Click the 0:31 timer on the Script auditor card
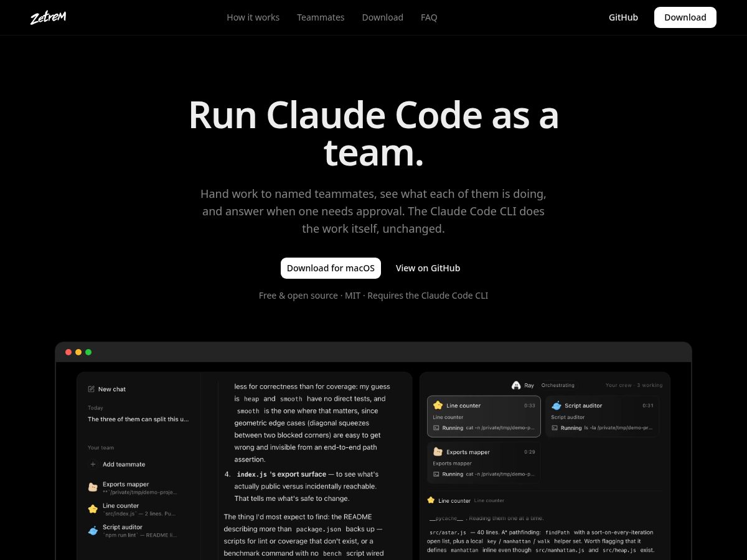 coord(648,406)
